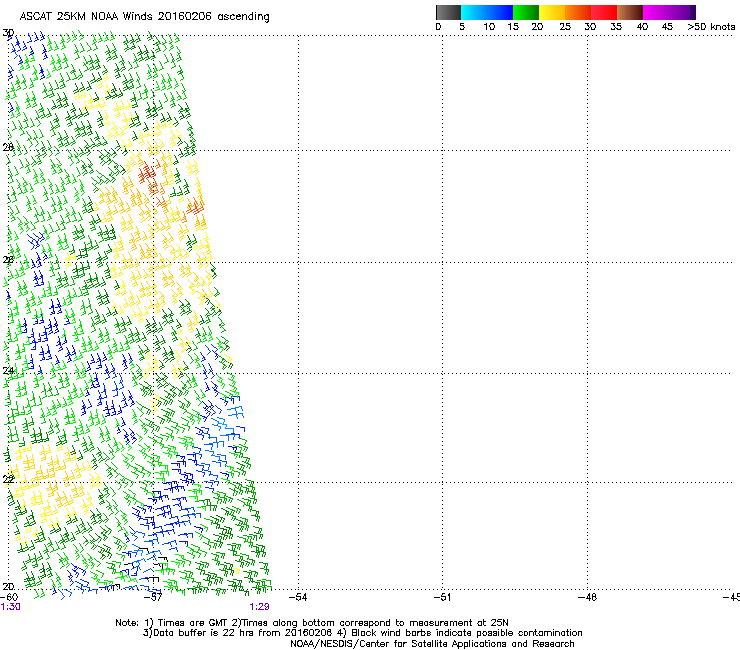Click the '40' label under the color bar

[x=642, y=27]
